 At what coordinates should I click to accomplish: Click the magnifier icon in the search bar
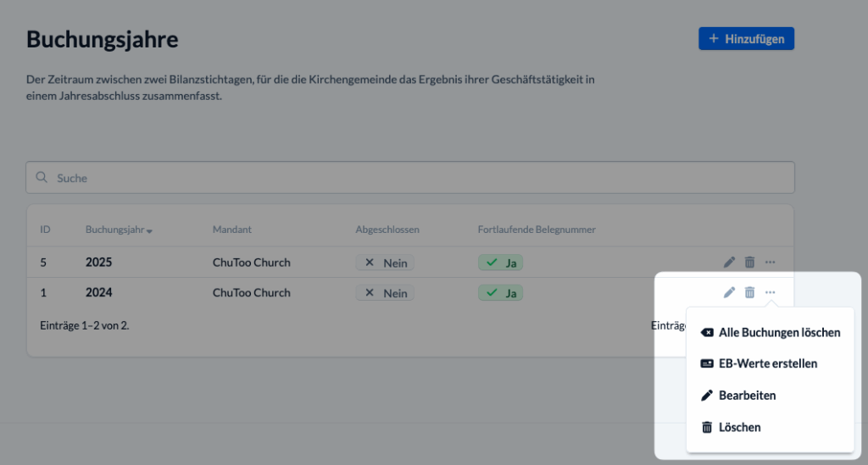[42, 178]
